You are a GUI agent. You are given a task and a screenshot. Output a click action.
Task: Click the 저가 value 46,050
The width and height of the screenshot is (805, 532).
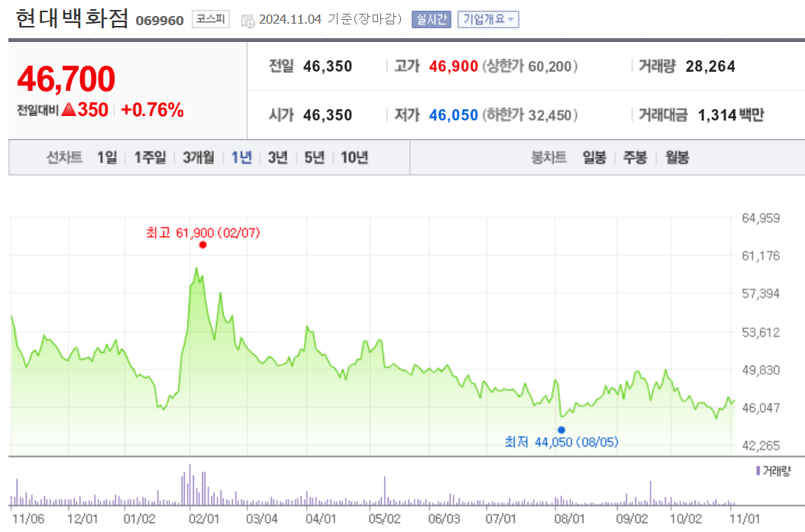454,115
